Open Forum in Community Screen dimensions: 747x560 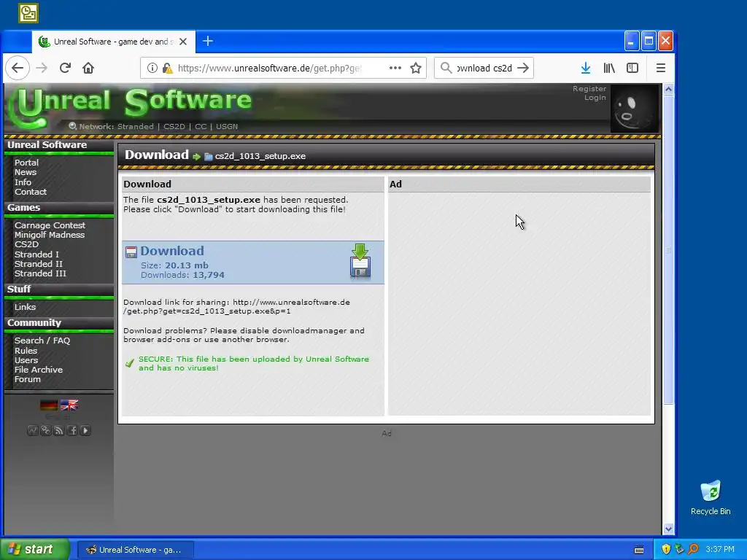pyautogui.click(x=28, y=379)
